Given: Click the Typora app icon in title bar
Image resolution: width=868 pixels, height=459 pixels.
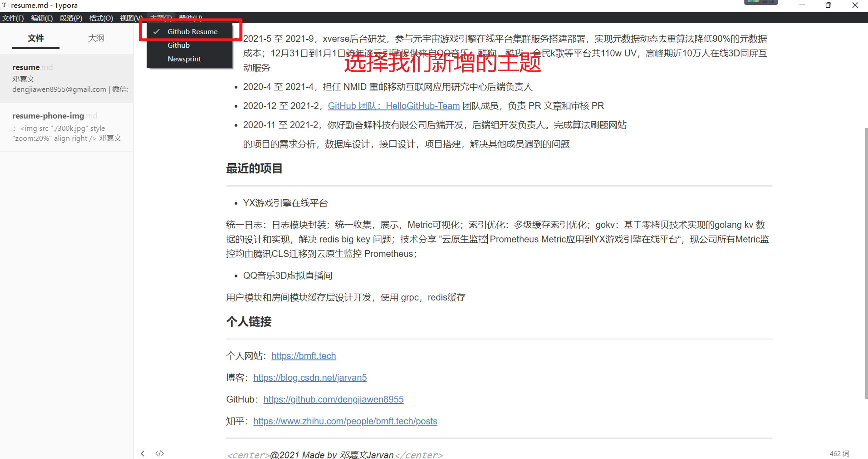Looking at the screenshot, I should 5,5.
